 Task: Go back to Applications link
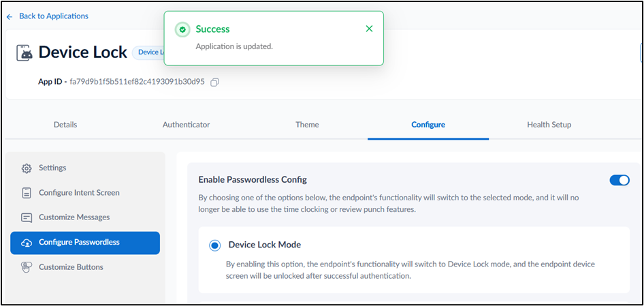(x=53, y=16)
